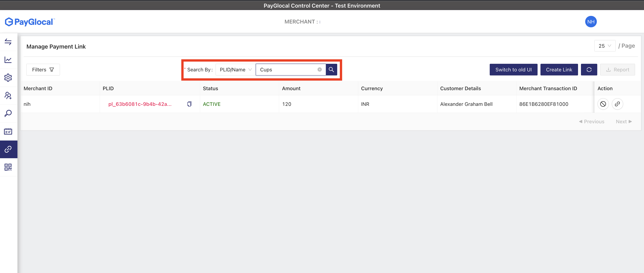
Task: Deactivate the payment link via block icon
Action: [x=603, y=104]
